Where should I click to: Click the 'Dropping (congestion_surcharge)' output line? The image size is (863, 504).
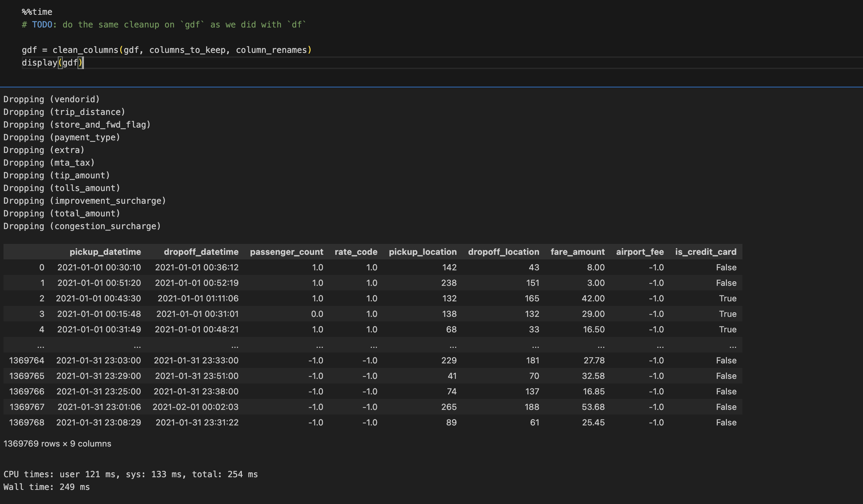click(x=82, y=226)
